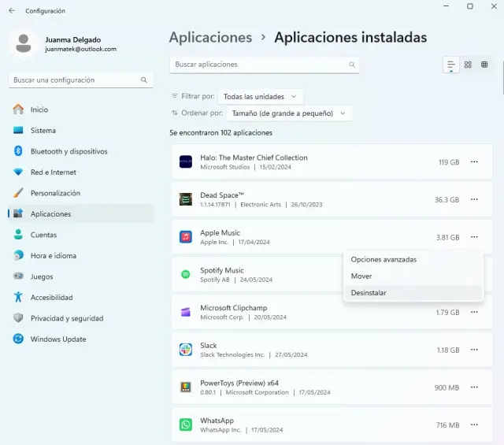Screen dimensions: 504x445
Task: Open Bluetooth y dispositivos settings
Action: click(x=69, y=151)
